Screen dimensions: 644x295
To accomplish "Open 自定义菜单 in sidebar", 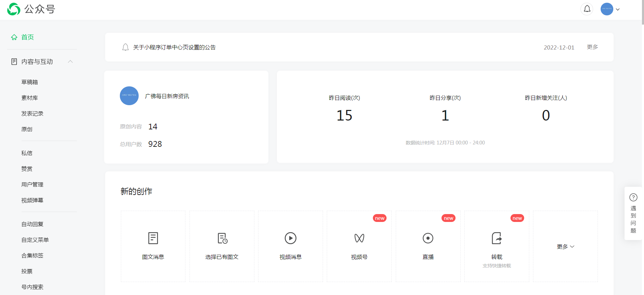I will click(x=35, y=240).
